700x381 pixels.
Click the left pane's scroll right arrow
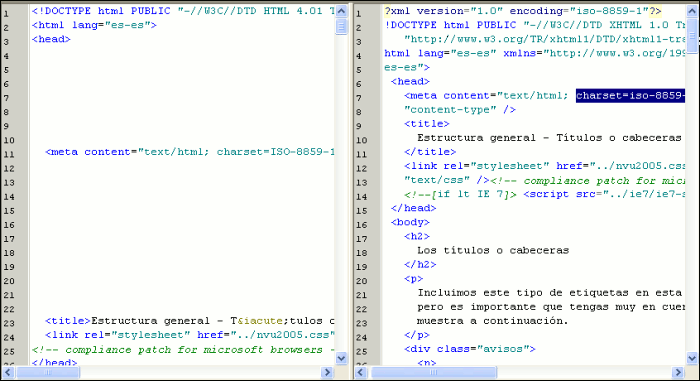(327, 372)
